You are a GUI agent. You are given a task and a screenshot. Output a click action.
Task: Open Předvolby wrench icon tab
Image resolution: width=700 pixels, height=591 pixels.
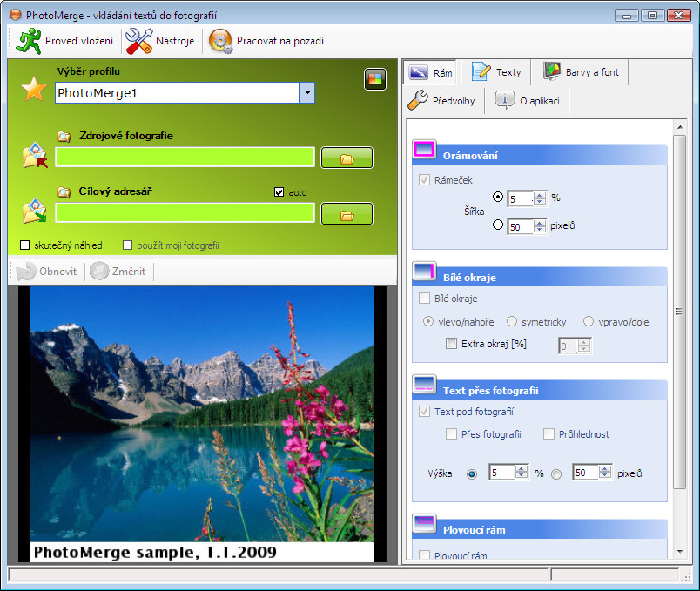coord(442,100)
